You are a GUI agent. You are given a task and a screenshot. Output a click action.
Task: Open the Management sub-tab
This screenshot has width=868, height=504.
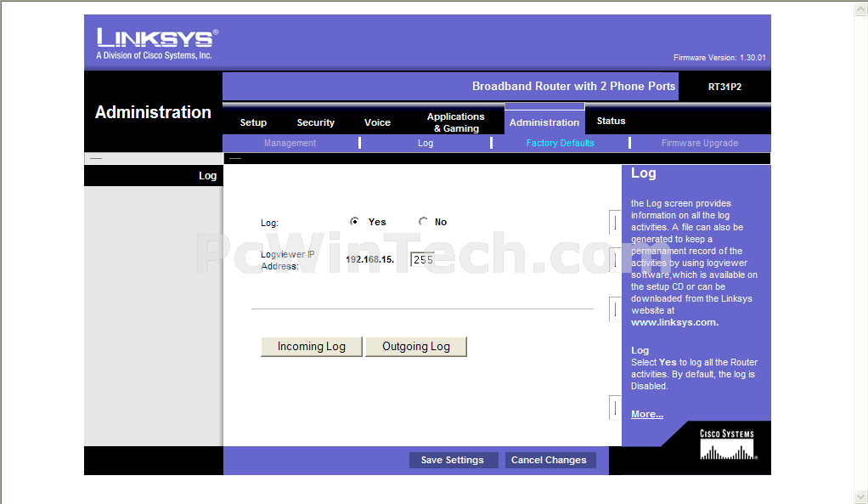click(x=290, y=143)
